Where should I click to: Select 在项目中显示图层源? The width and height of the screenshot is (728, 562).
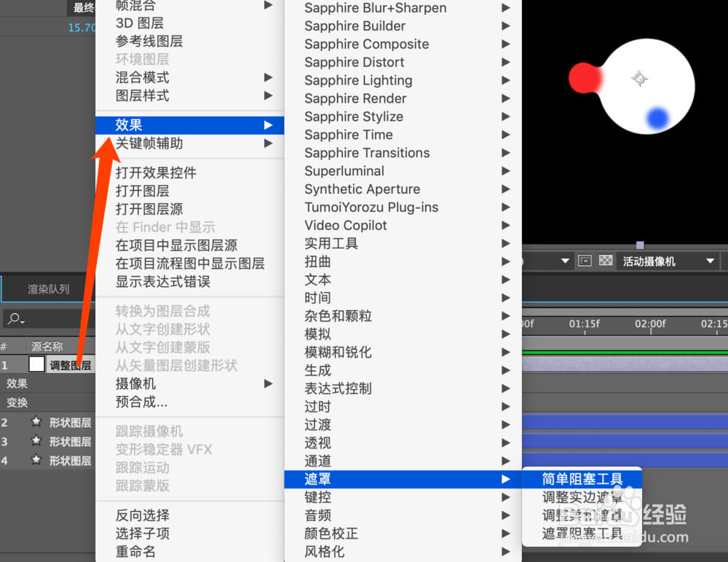pos(189,245)
